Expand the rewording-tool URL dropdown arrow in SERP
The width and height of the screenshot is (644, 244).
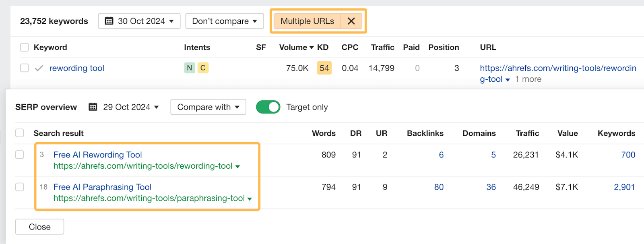coord(237,167)
